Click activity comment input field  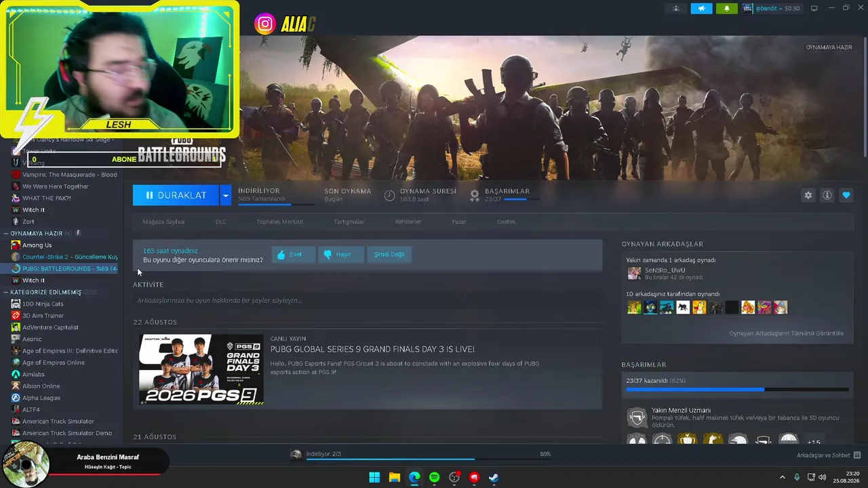click(x=367, y=300)
